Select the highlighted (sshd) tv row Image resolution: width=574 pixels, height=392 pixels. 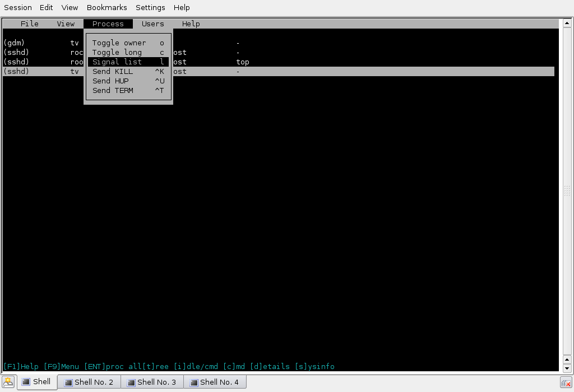(x=278, y=71)
